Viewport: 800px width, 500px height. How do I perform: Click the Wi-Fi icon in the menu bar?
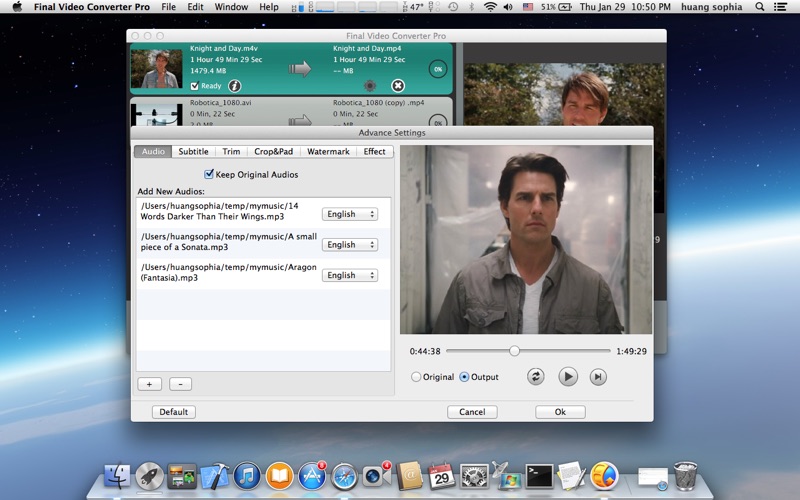tap(490, 7)
